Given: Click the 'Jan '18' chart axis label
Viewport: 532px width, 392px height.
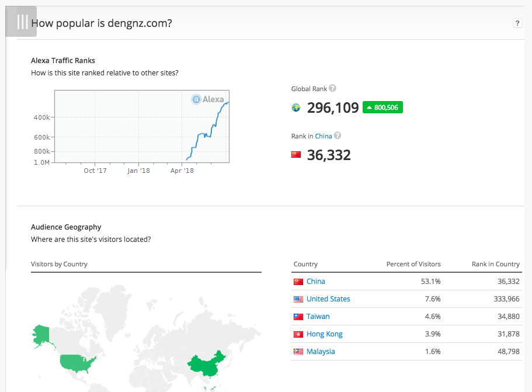Looking at the screenshot, I should click(139, 171).
